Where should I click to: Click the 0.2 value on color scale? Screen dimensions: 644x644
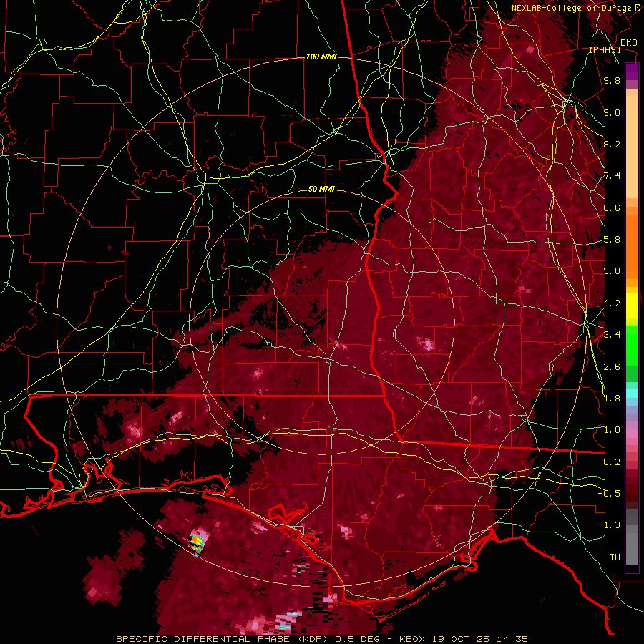click(612, 462)
